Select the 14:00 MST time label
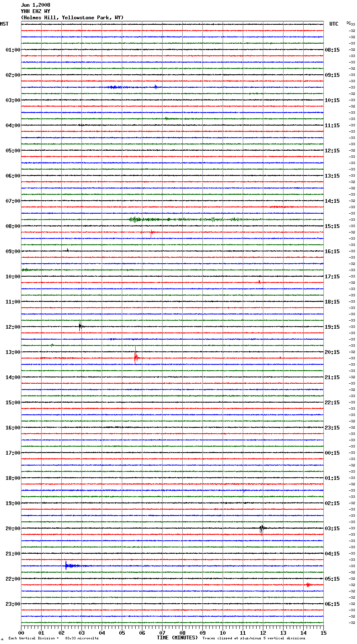Screen dimensions: 357x644 click(x=13, y=377)
